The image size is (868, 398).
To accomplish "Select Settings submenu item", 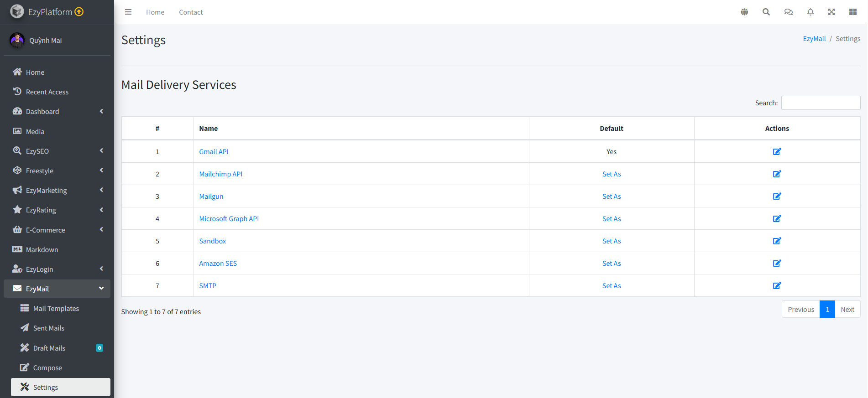I will tap(61, 387).
